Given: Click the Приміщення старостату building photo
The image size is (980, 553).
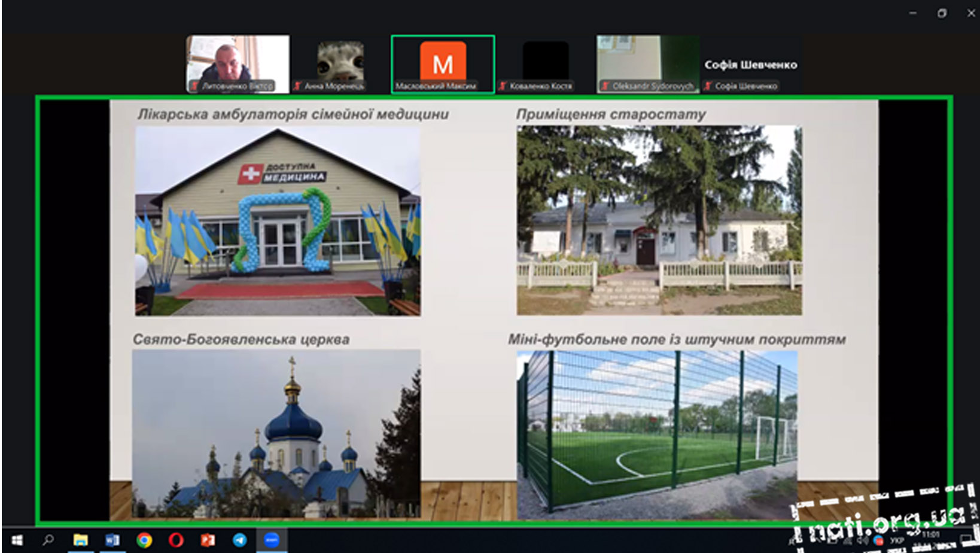Looking at the screenshot, I should (x=659, y=220).
